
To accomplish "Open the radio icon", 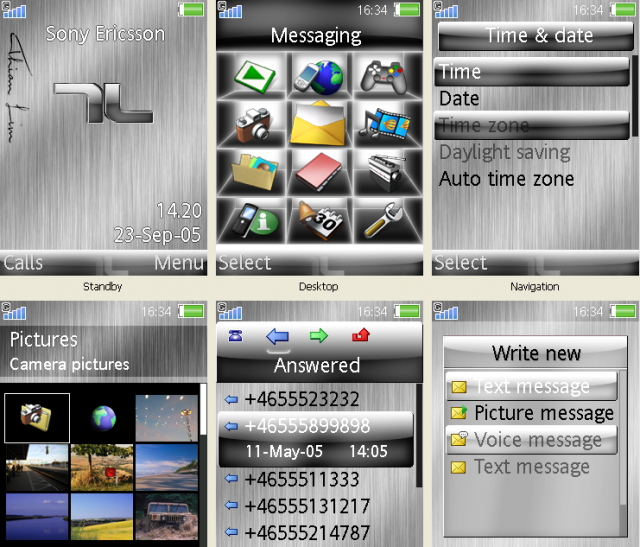I will coord(386,172).
